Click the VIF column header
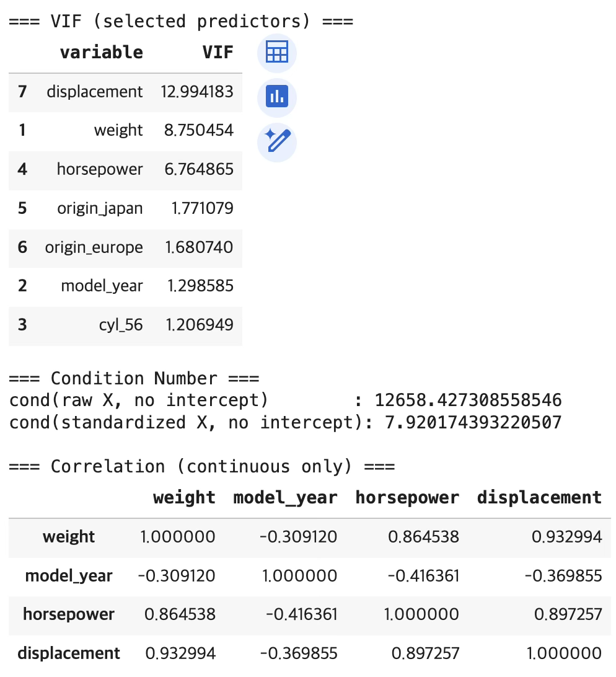This screenshot has width=616, height=677. click(218, 52)
